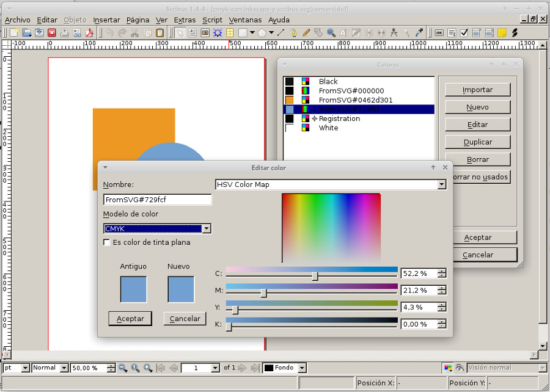
Task: Open the Archivo menu
Action: (18, 20)
